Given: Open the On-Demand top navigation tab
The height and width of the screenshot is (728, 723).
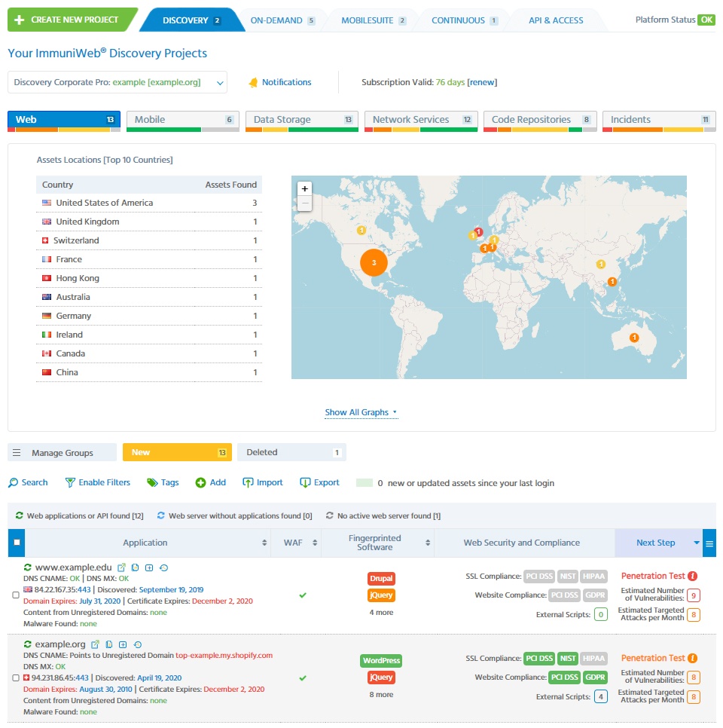Looking at the screenshot, I should [x=282, y=20].
